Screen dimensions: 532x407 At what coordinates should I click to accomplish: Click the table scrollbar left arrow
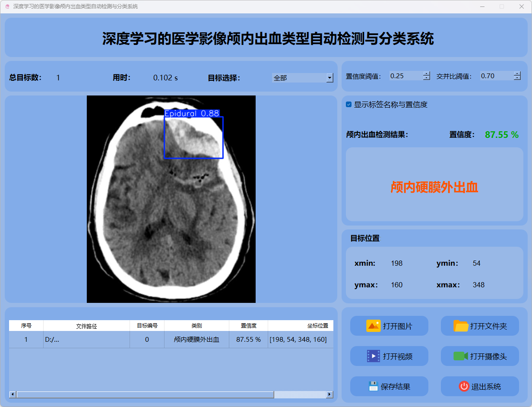13,394
